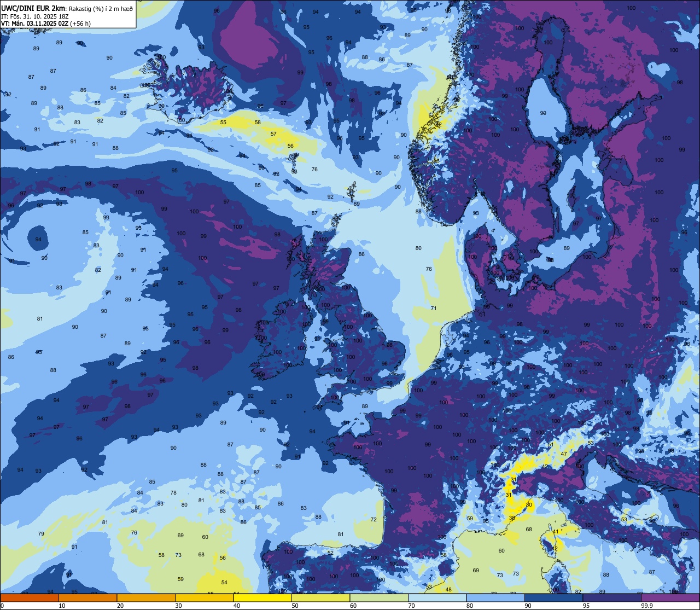Click the humidity value '38' in the yellow area
This screenshot has height=610, width=700.
[512, 518]
